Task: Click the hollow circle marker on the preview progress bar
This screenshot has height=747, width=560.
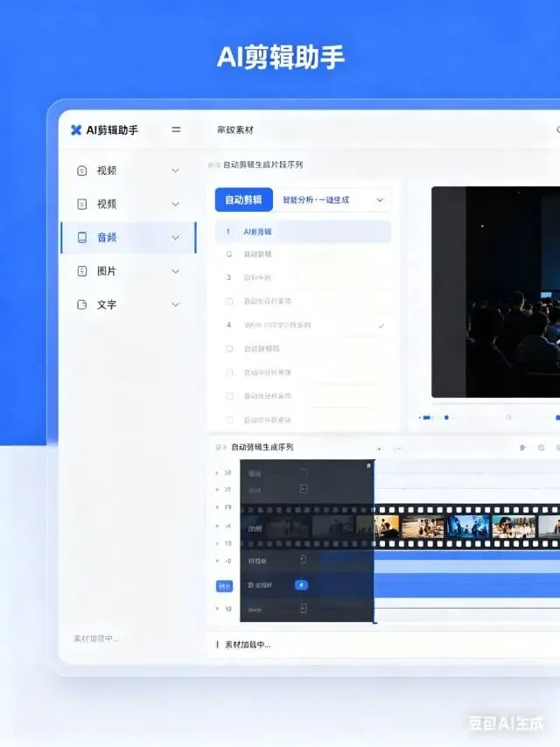Action: click(508, 417)
